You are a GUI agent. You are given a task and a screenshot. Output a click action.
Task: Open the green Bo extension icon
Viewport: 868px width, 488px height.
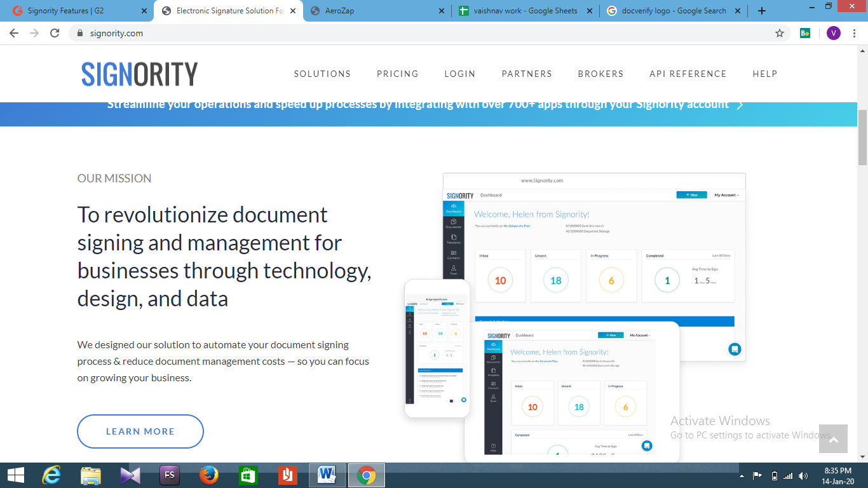click(x=805, y=33)
